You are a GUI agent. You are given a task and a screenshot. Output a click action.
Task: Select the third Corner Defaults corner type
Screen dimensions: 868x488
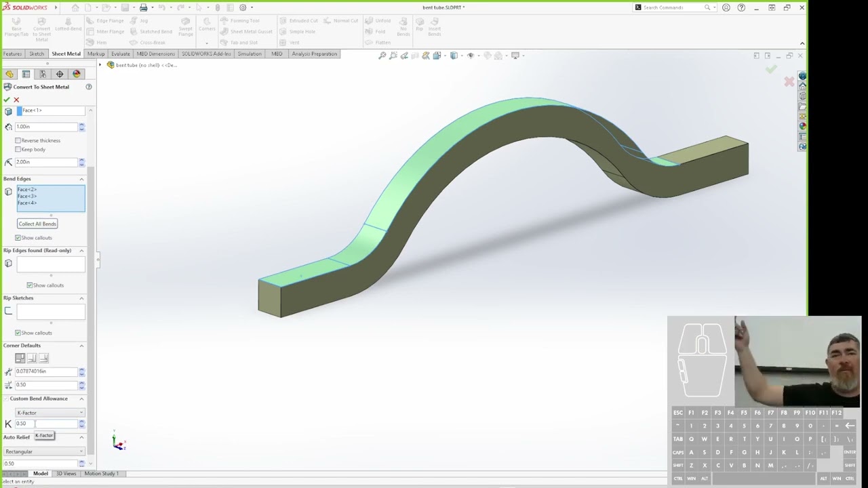43,358
